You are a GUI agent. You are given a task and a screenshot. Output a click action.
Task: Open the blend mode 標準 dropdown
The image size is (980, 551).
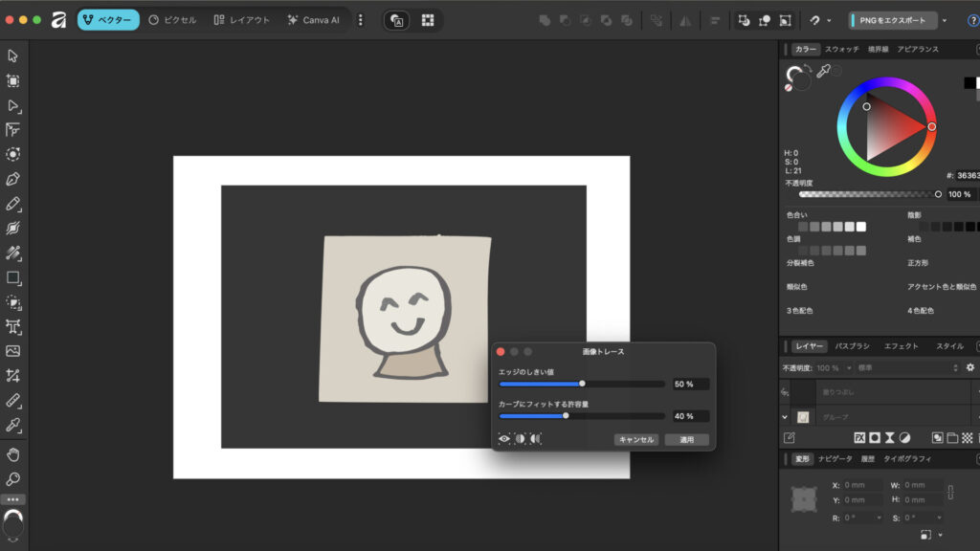(902, 367)
